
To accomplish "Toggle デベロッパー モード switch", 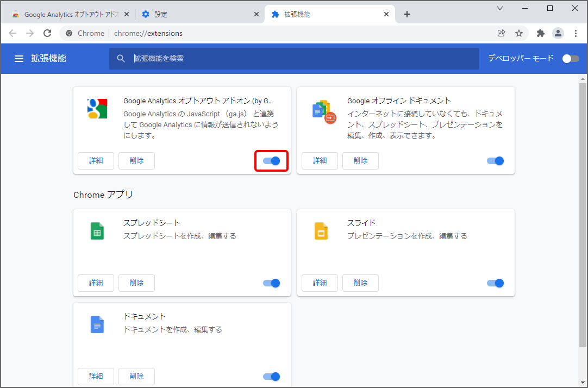I will coord(571,59).
